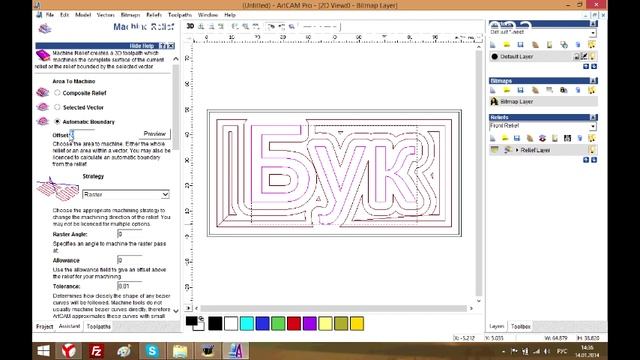
Task: Open the Strategy Raster dropdown
Action: pos(165,194)
